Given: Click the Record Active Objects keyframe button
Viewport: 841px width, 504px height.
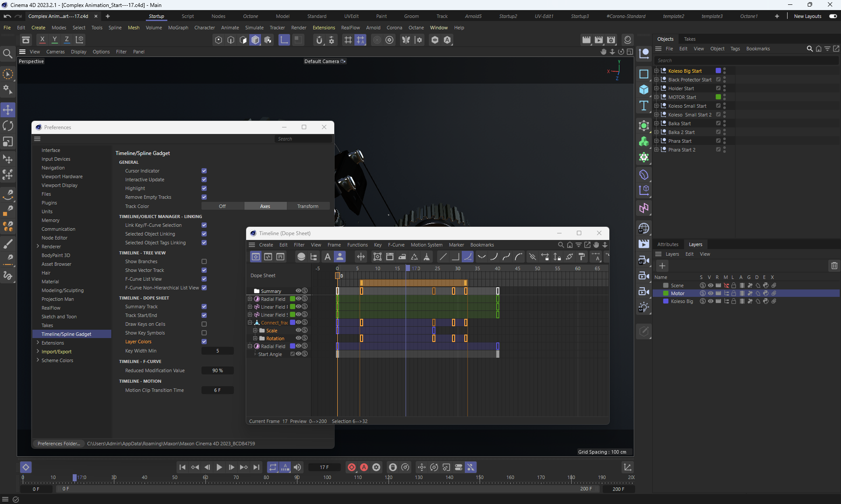Looking at the screenshot, I should pos(351,467).
